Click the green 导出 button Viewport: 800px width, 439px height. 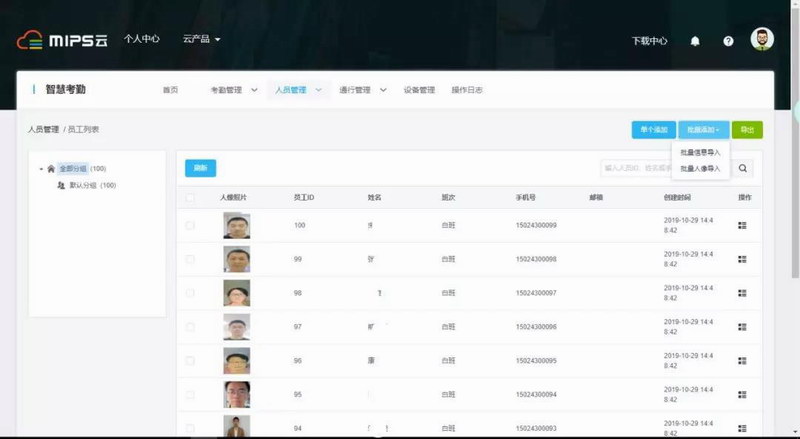click(747, 130)
